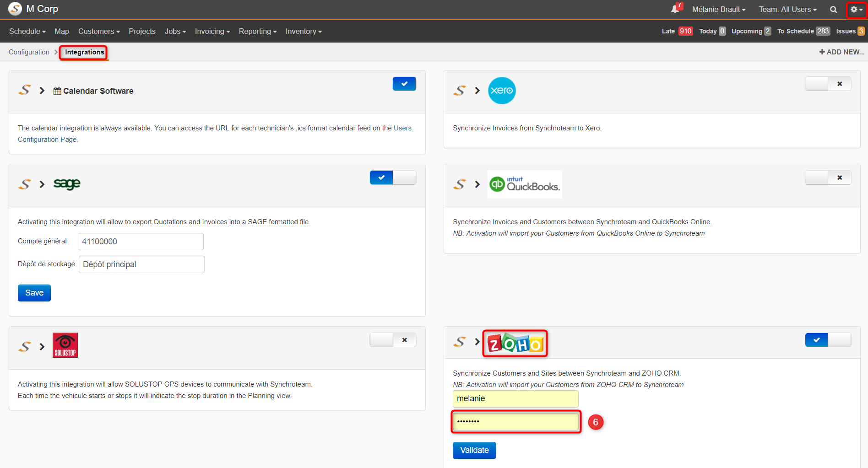Open the Mélanie Brault user menu
868x468 pixels.
[x=719, y=9]
